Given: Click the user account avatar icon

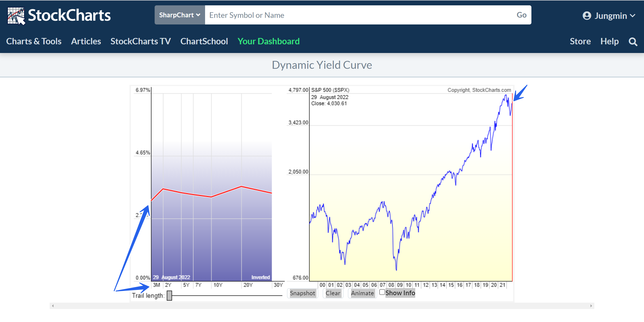Looking at the screenshot, I should 587,16.
